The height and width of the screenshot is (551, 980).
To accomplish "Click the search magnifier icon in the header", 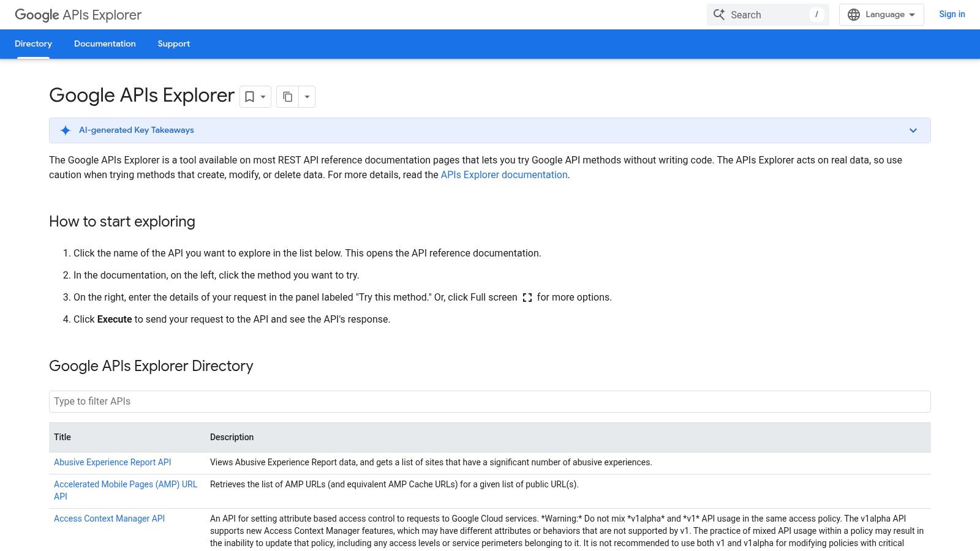I will coord(720,14).
